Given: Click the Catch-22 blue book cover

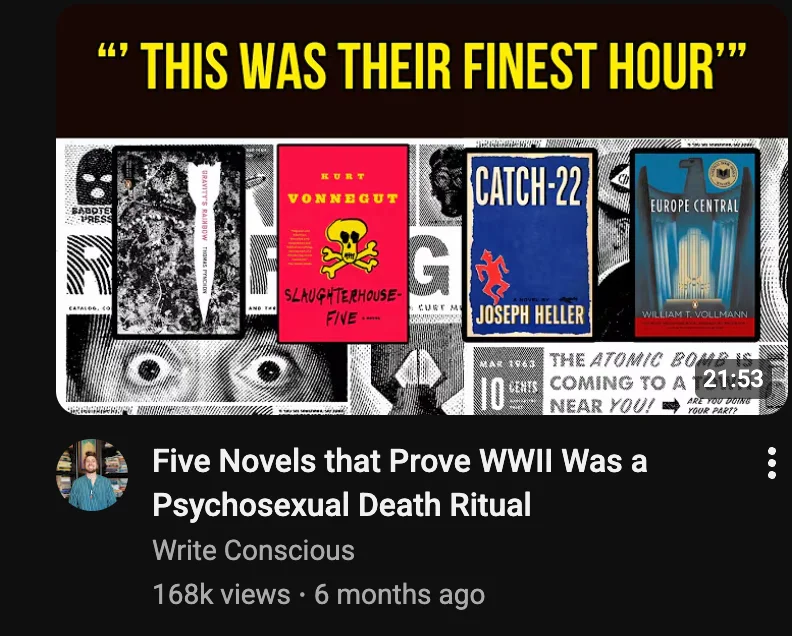Looking at the screenshot, I should click(530, 244).
